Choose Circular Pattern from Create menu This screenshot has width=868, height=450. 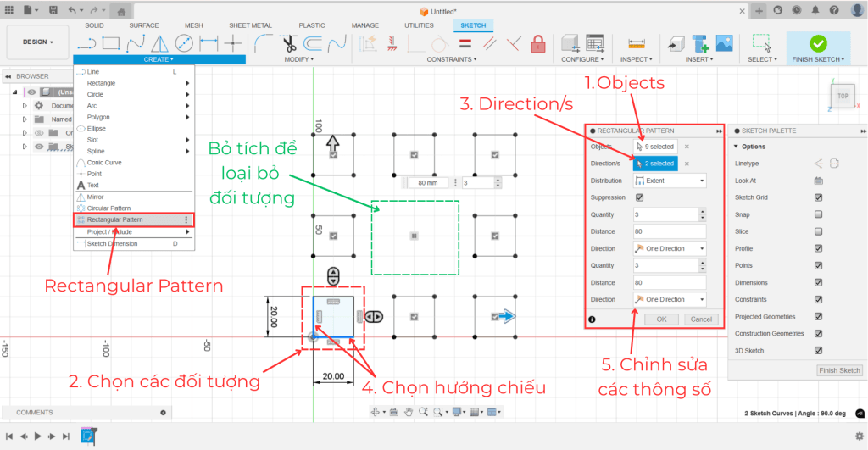click(108, 208)
